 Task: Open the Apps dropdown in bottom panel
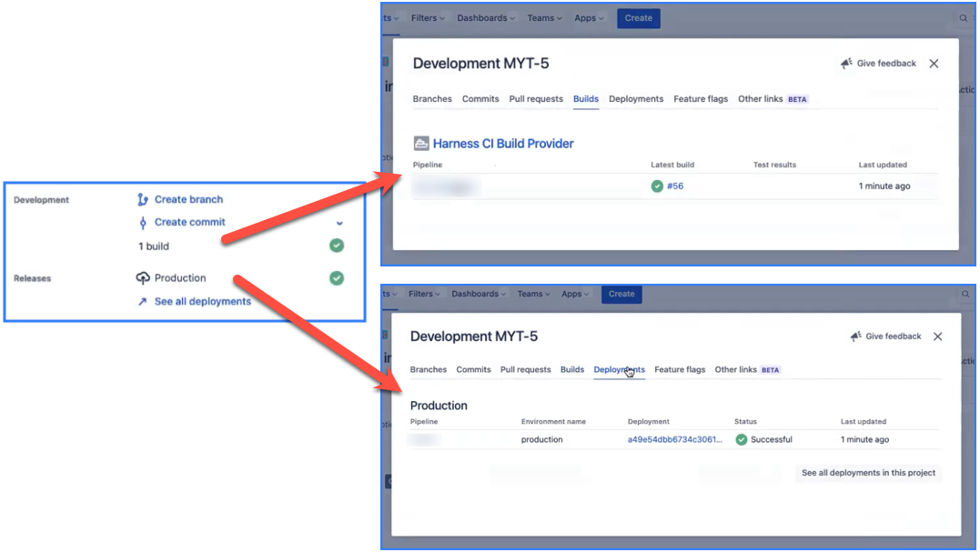[x=575, y=294]
